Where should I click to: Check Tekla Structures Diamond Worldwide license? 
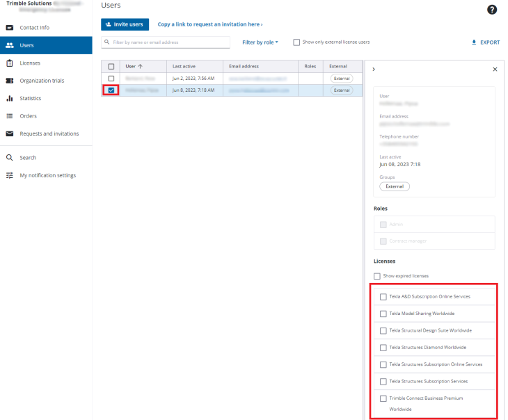click(x=383, y=348)
